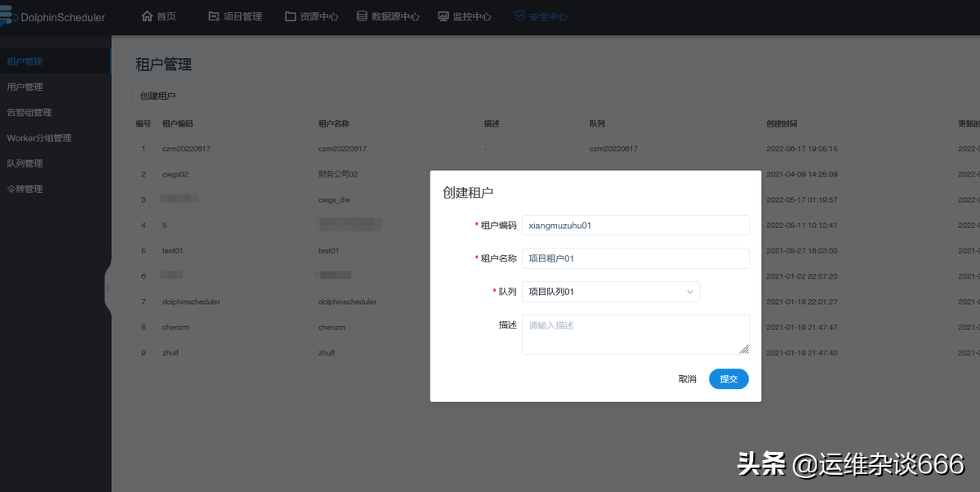Viewport: 980px width, 492px height.
Task: Click 取消 to dismiss the dialog
Action: point(687,379)
